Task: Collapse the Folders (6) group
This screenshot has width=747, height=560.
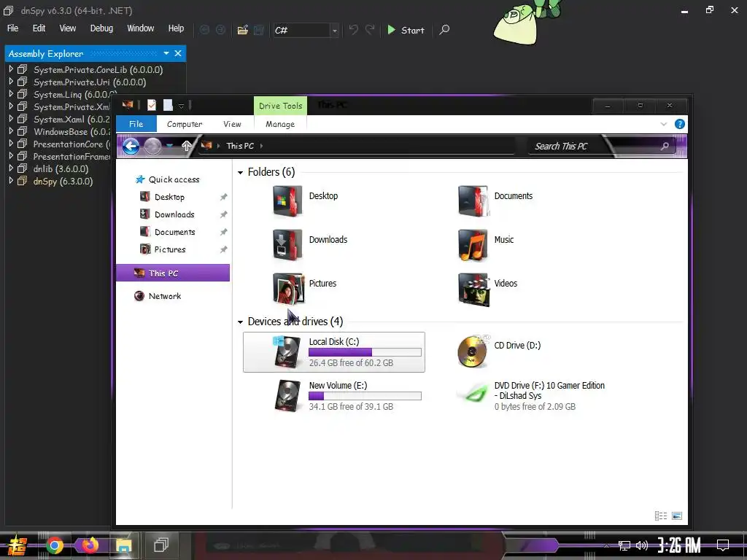Action: tap(240, 172)
